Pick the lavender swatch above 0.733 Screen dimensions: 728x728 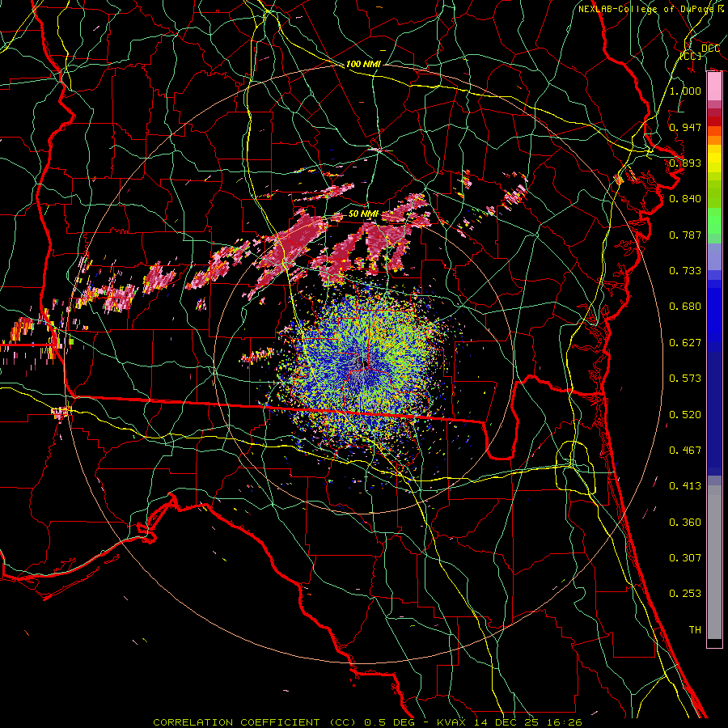(714, 256)
